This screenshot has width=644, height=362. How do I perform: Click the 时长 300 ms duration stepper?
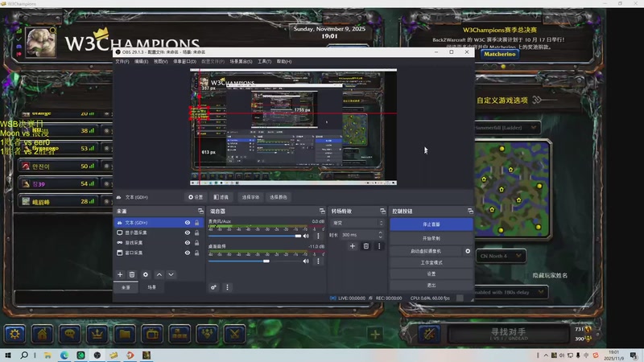(380, 235)
